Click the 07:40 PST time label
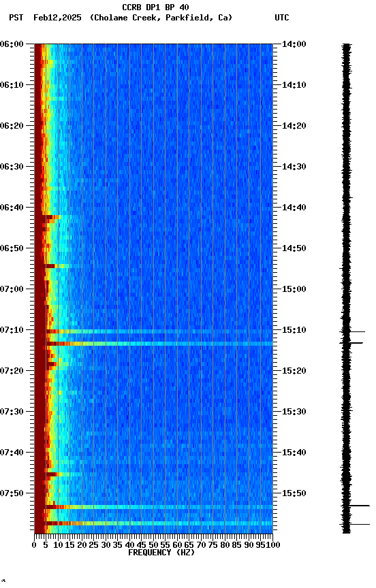Image resolution: width=376 pixels, height=588 pixels. (12, 453)
